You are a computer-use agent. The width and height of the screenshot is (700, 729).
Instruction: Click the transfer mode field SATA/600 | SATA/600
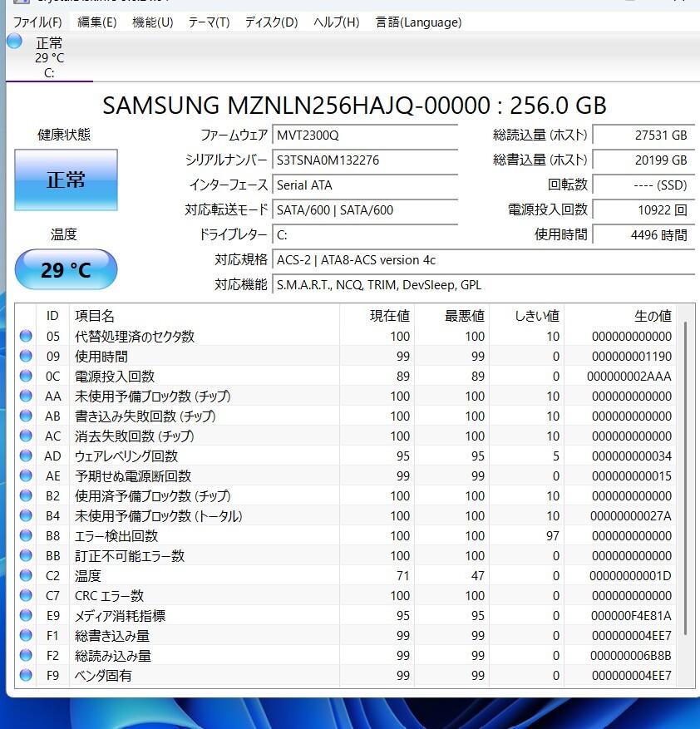point(365,210)
